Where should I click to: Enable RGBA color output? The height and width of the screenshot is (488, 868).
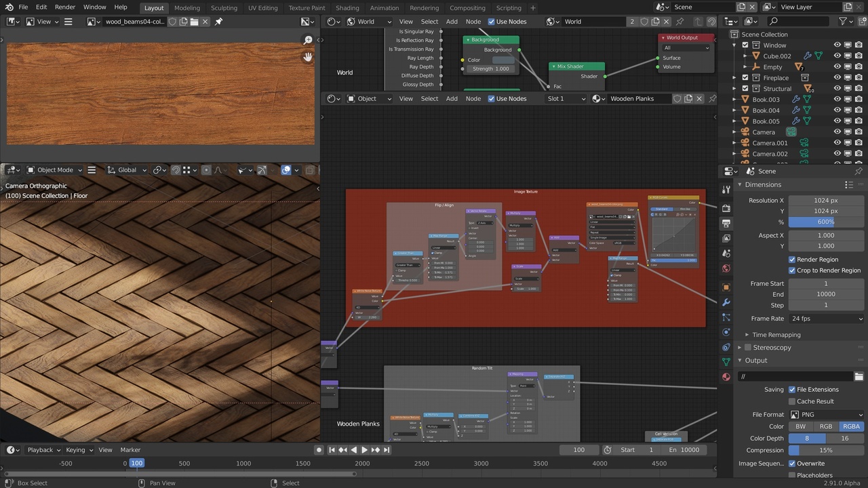click(851, 426)
